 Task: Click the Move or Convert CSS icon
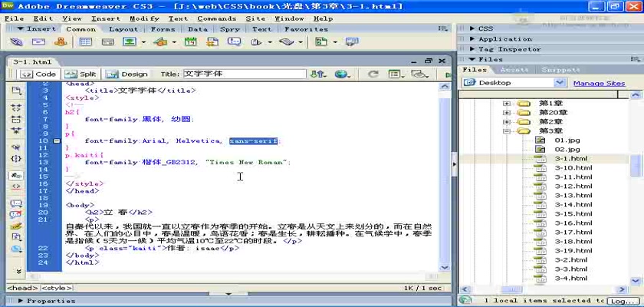point(16,248)
